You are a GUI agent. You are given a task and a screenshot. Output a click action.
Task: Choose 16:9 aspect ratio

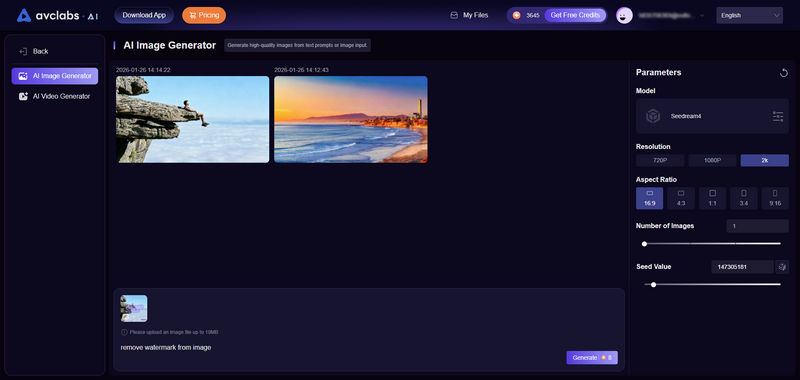[649, 198]
